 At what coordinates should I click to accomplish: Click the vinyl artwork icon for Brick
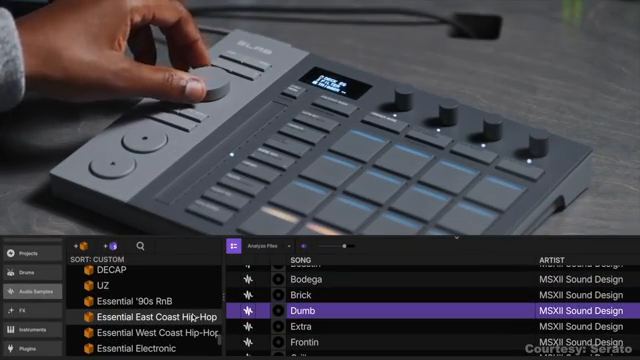point(278,295)
